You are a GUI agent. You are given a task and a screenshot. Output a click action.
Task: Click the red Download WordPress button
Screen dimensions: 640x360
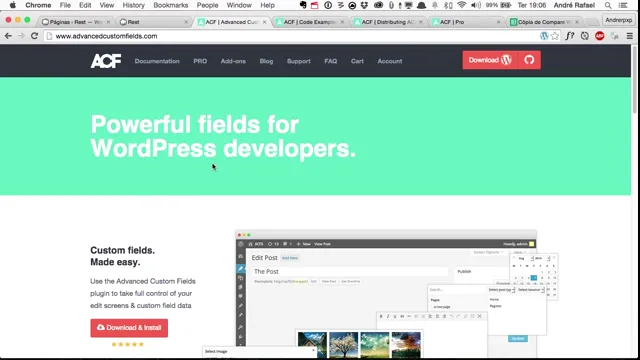click(x=490, y=60)
